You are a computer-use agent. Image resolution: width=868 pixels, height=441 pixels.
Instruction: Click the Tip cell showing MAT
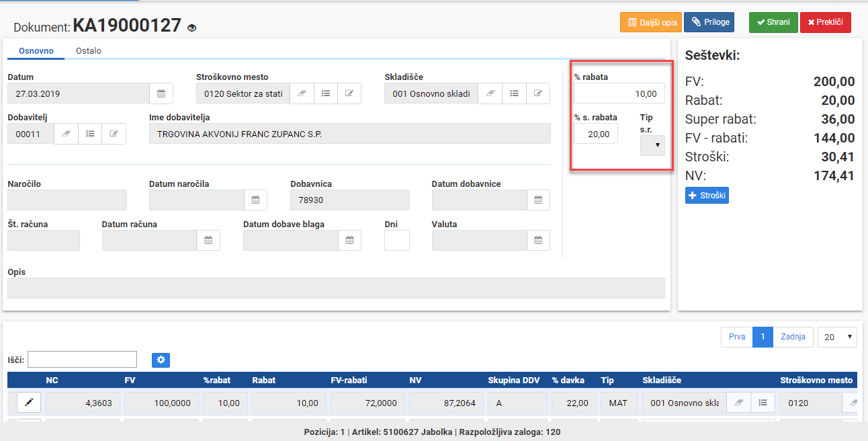(617, 403)
